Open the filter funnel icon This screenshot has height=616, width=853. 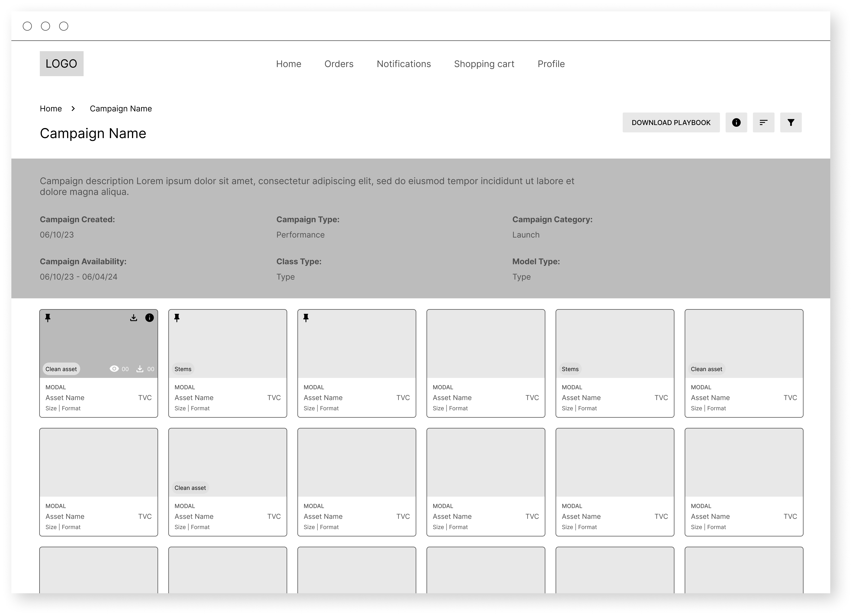point(791,123)
